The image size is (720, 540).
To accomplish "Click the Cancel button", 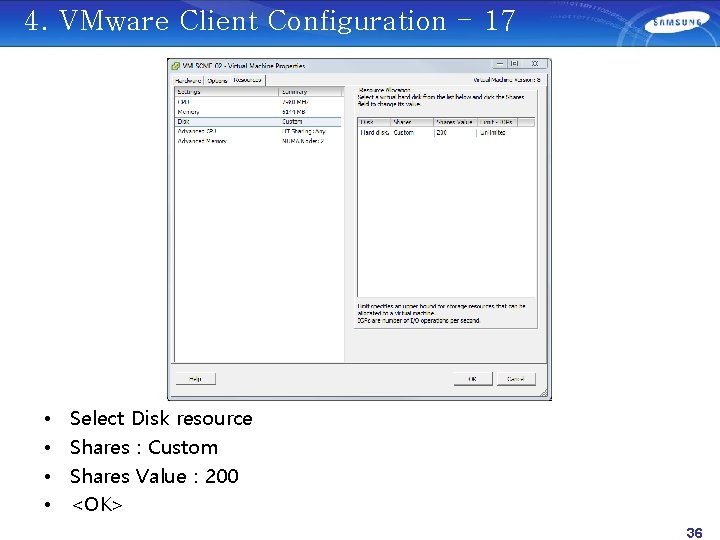I will tap(516, 379).
